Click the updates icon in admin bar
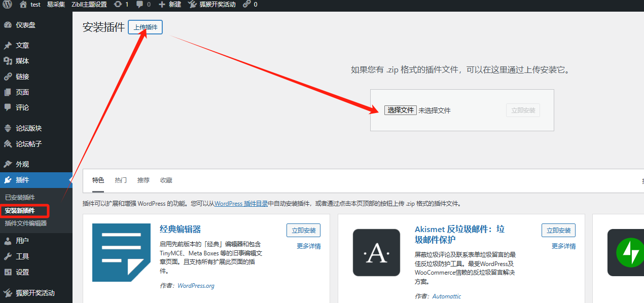The image size is (644, 303). click(118, 5)
